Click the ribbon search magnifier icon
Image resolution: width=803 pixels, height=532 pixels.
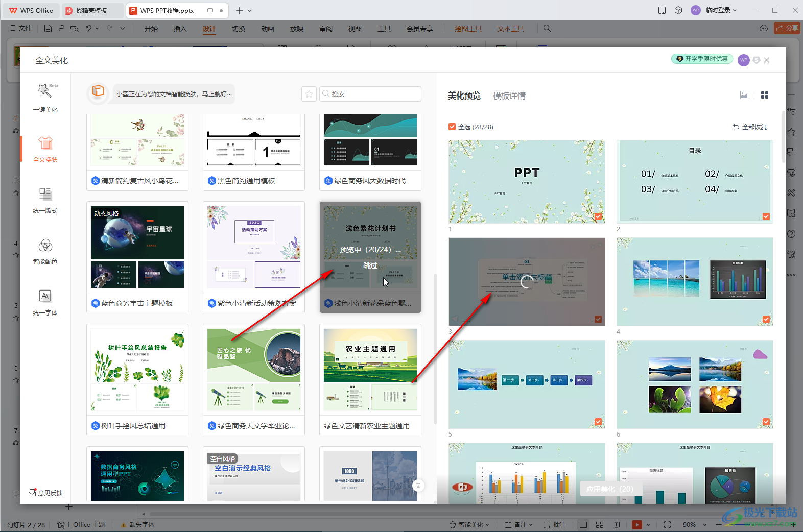pos(547,28)
